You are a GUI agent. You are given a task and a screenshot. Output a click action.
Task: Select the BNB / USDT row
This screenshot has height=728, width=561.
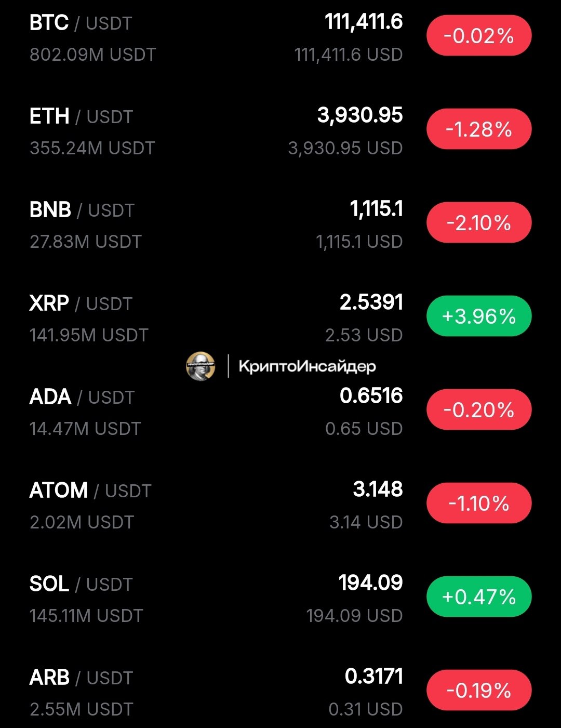pyautogui.click(x=82, y=210)
